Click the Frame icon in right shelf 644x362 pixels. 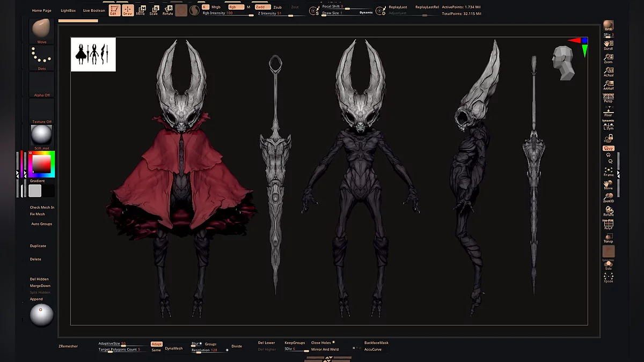[608, 172]
